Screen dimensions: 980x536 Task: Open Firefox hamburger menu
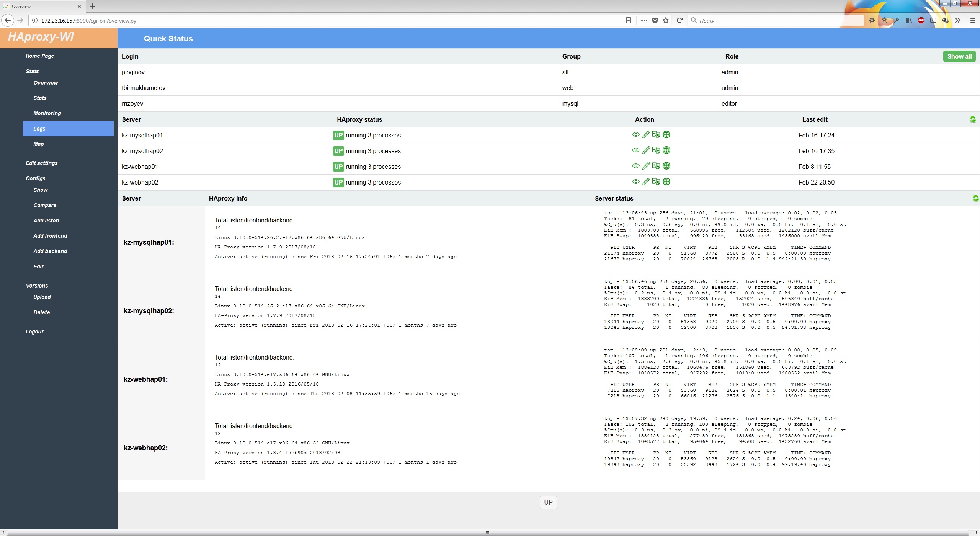(972, 20)
